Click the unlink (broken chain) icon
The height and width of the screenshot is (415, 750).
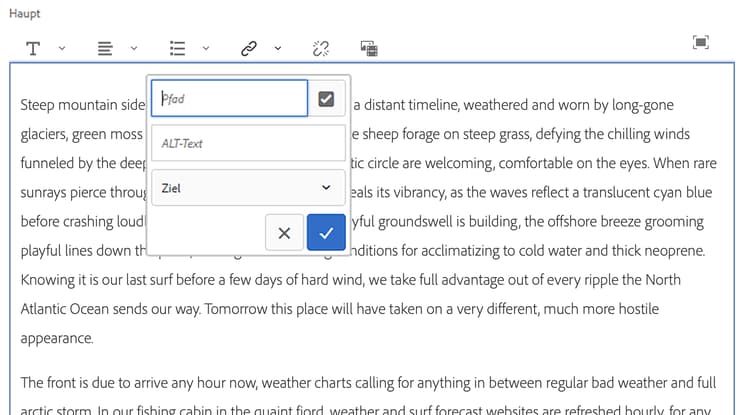click(321, 48)
